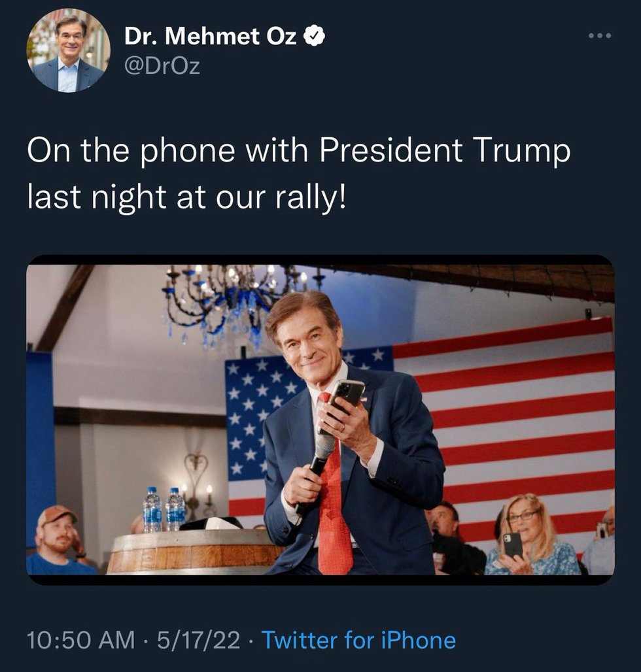
Task: Open the tweet's three-dot more options menu
Action: coord(599,36)
